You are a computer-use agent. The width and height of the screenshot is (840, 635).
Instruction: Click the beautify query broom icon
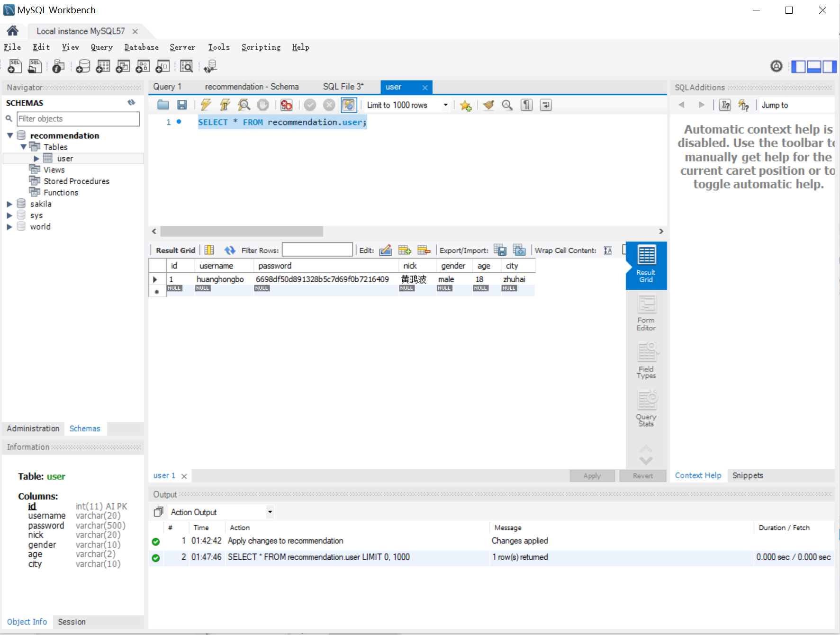(488, 105)
